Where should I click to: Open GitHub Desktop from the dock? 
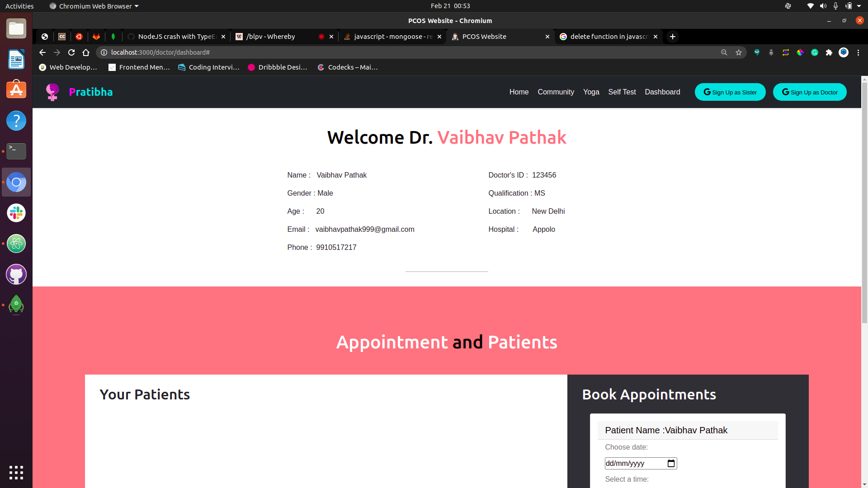(x=16, y=274)
